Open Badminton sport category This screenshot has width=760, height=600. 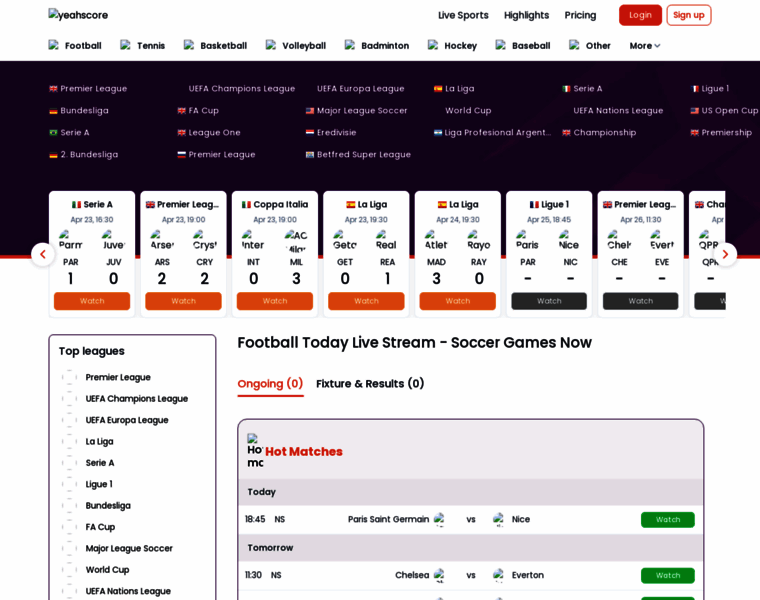(x=377, y=46)
